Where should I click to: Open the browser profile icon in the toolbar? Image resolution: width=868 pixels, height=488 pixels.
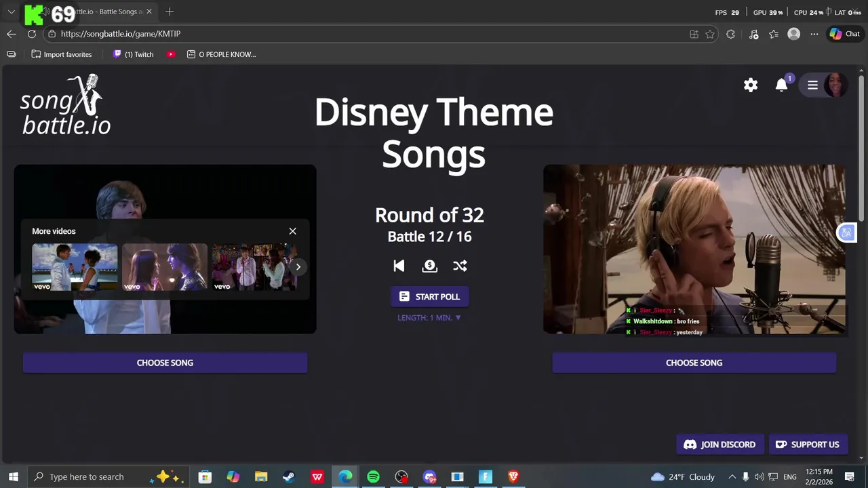point(794,34)
